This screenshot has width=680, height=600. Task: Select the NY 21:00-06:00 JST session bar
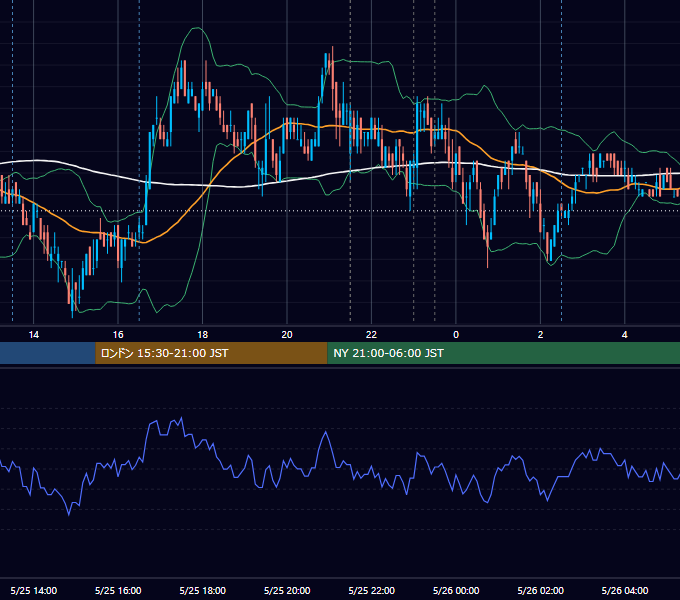click(503, 353)
